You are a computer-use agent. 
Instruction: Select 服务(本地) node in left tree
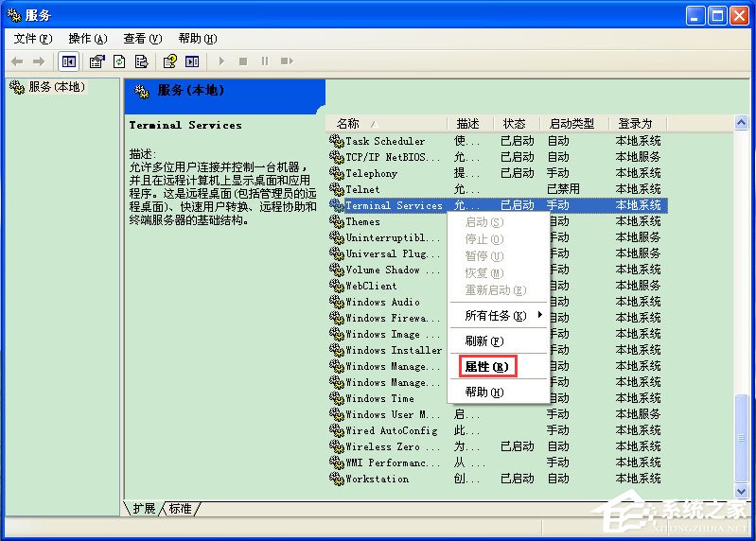pos(55,87)
